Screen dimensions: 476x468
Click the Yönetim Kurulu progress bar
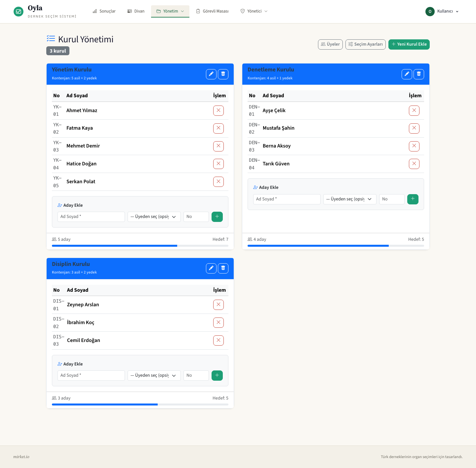(x=140, y=246)
